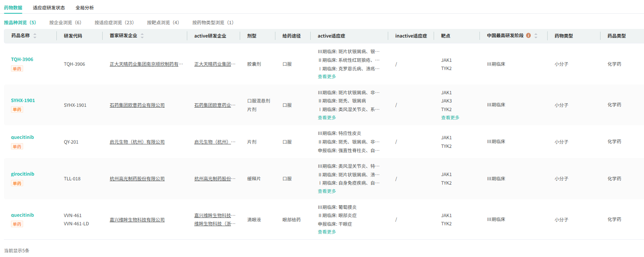Sort by 中国最高研发阶段 column arrows
Image resolution: width=644 pixels, height=257 pixels.
[536, 36]
